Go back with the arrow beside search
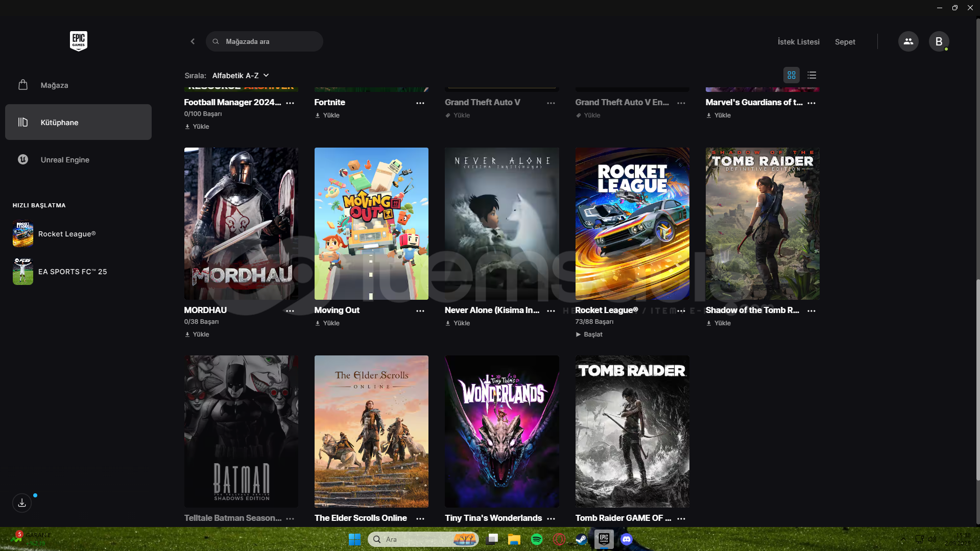Viewport: 980px width, 551px height. tap(193, 41)
